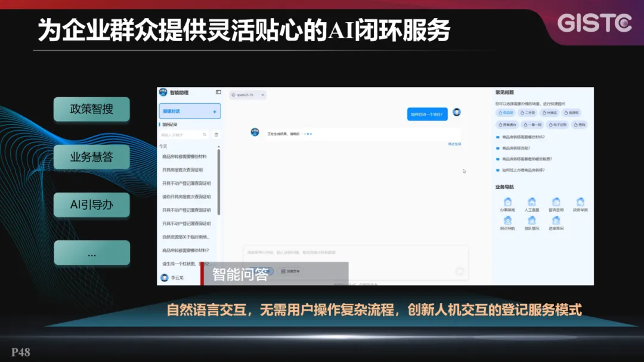
Task: Start a new chat with 新建对话
Action: [190, 112]
